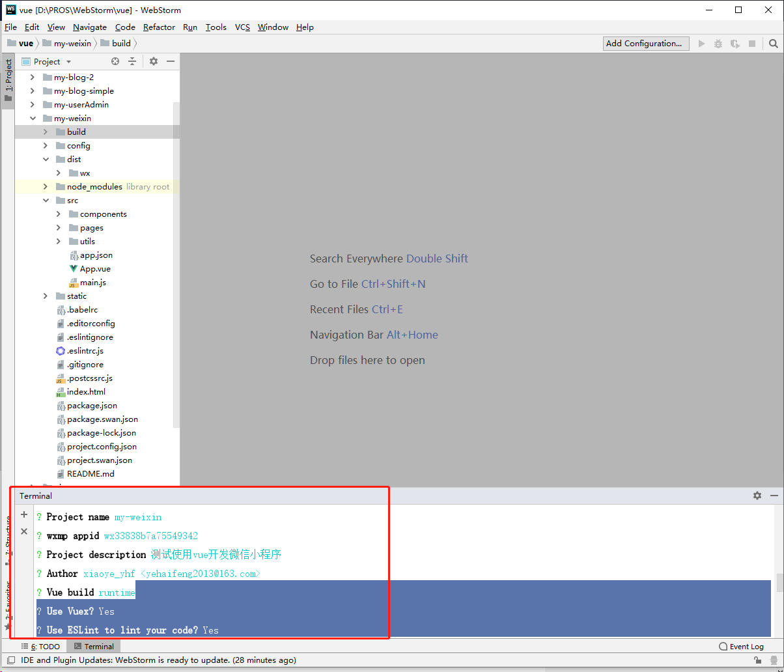Click the vue breadcrumb in navigation bar
Image resolution: width=784 pixels, height=672 pixels.
[x=20, y=44]
